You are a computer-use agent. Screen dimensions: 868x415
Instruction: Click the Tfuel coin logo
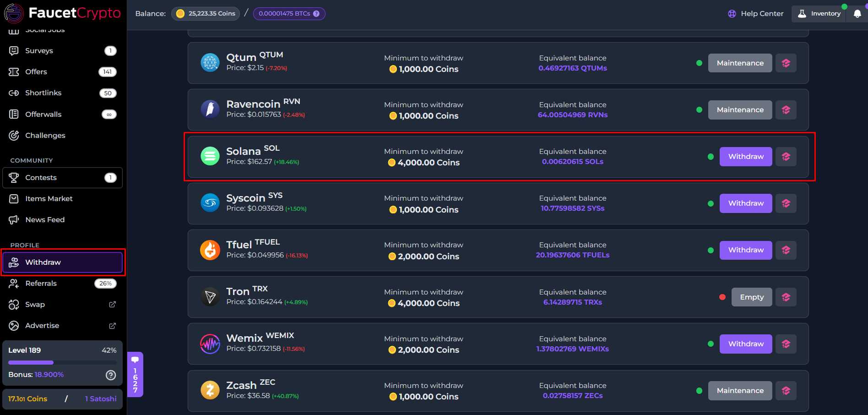click(210, 250)
